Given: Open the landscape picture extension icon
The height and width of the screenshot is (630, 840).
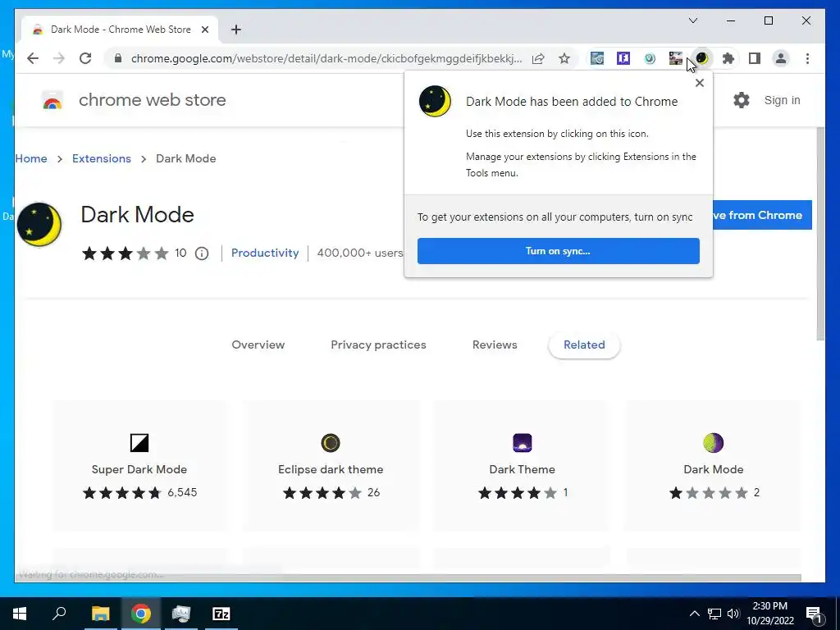Looking at the screenshot, I should pyautogui.click(x=676, y=58).
